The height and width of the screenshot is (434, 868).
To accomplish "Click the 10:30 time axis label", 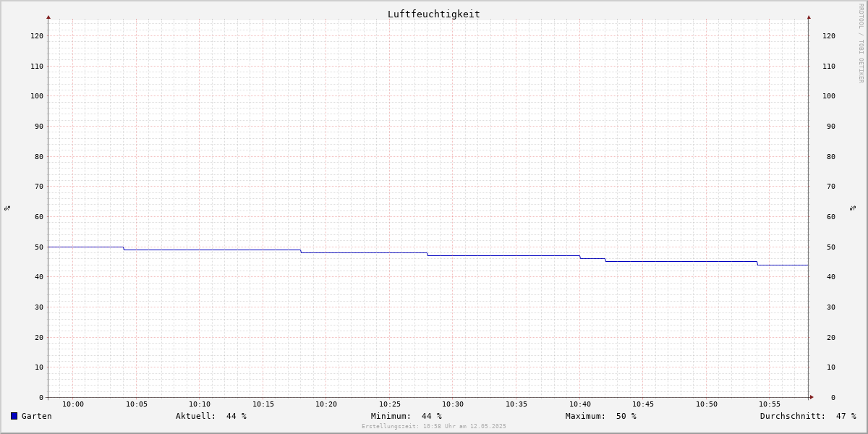I will 453,404.
